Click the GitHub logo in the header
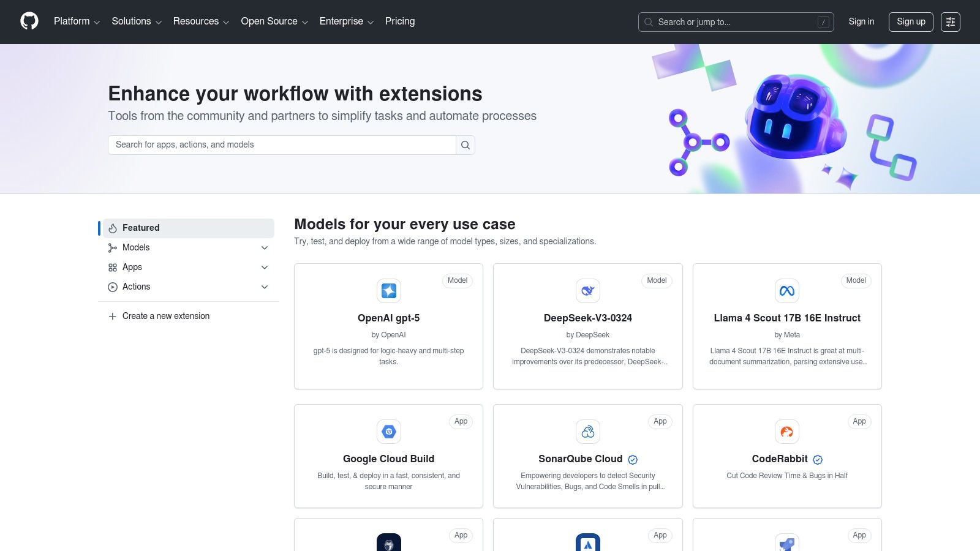Viewport: 980px width, 551px height. [29, 21]
